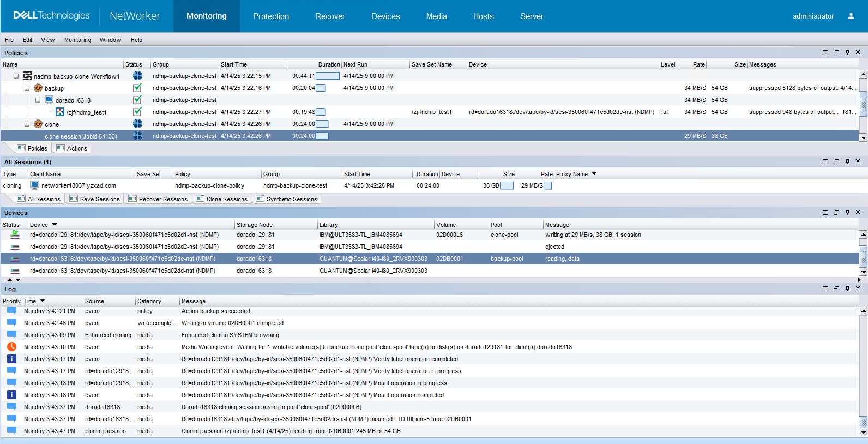Click the writing device status icon for clone-pool
Screen dimensions: 868x444
coord(15,235)
